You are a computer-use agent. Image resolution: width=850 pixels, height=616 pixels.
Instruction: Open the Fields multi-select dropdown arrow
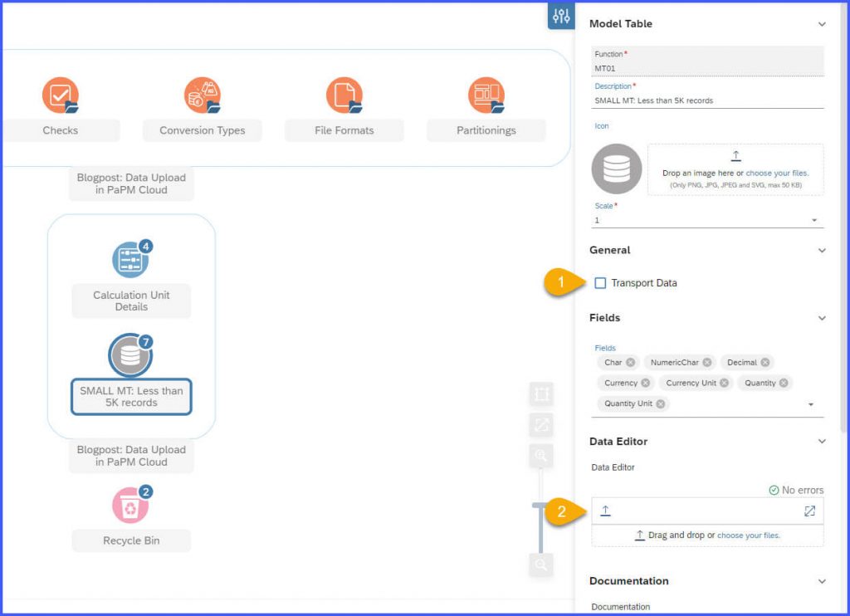[811, 404]
